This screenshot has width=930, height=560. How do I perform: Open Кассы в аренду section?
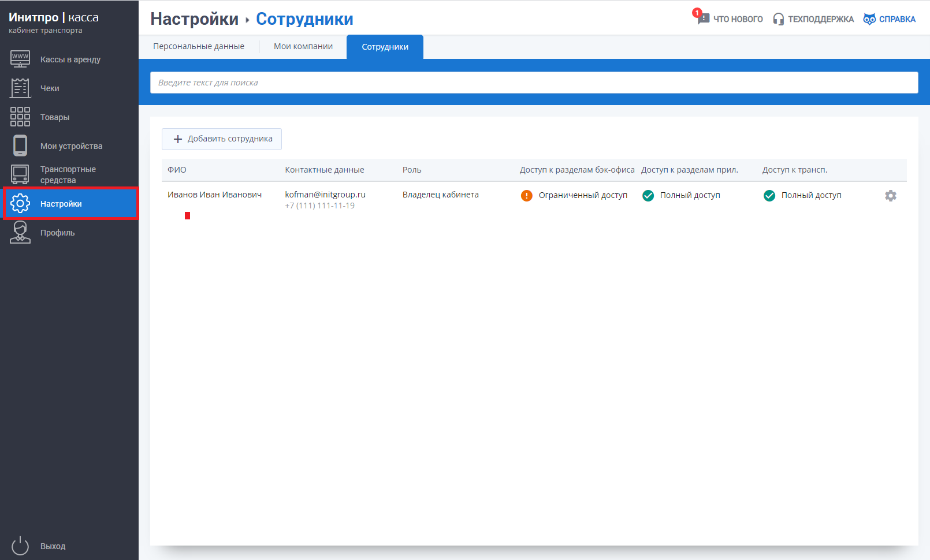coord(69,59)
